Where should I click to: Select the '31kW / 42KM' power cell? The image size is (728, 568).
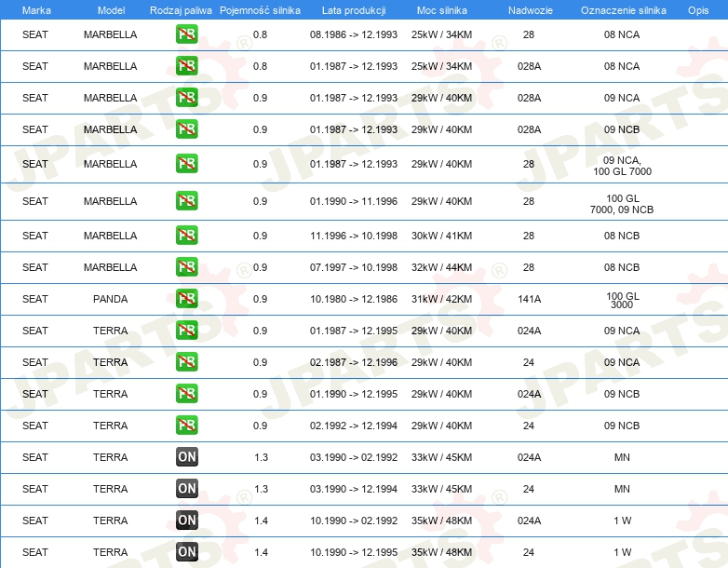(441, 299)
